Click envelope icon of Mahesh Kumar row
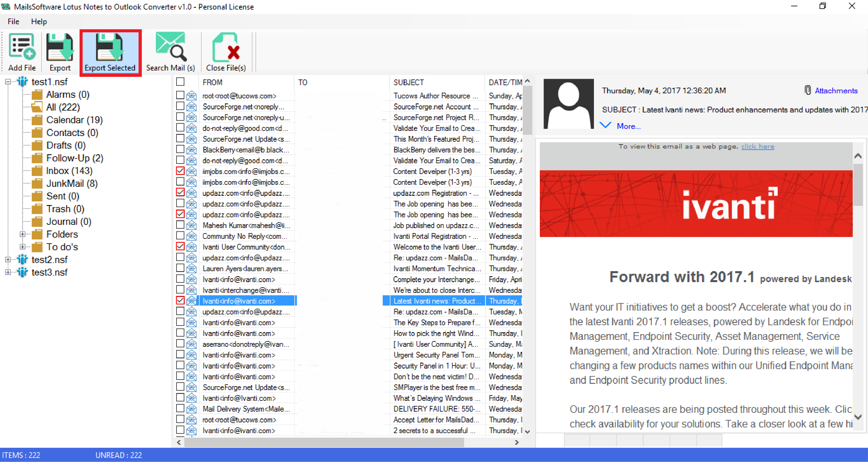This screenshot has width=868, height=462. click(191, 225)
